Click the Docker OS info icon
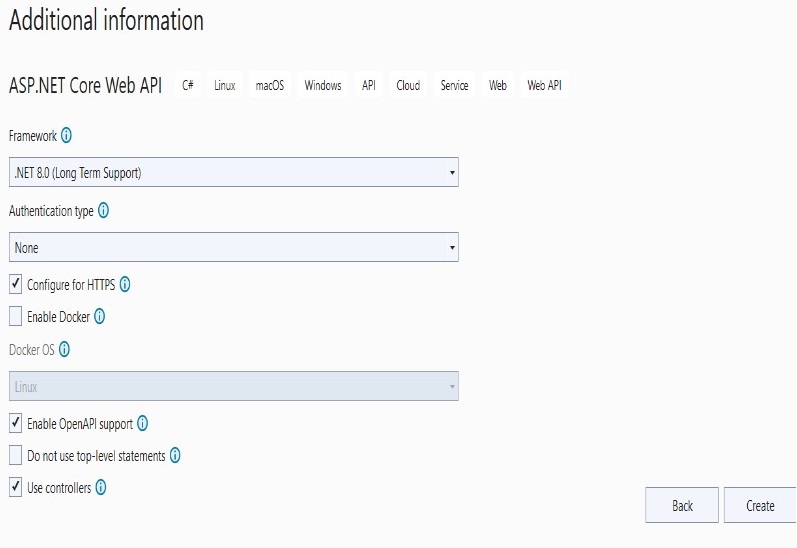 coord(65,349)
